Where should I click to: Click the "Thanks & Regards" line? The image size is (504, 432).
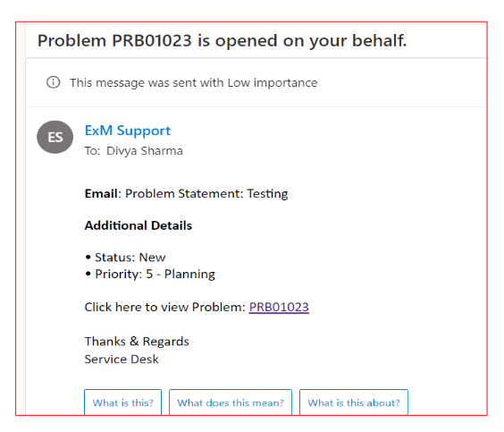pos(137,342)
